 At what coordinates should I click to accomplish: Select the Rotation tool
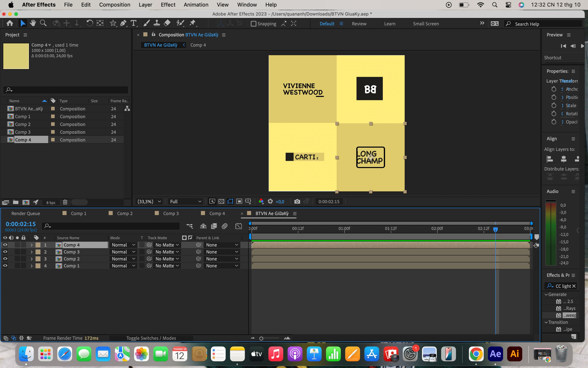[90, 23]
